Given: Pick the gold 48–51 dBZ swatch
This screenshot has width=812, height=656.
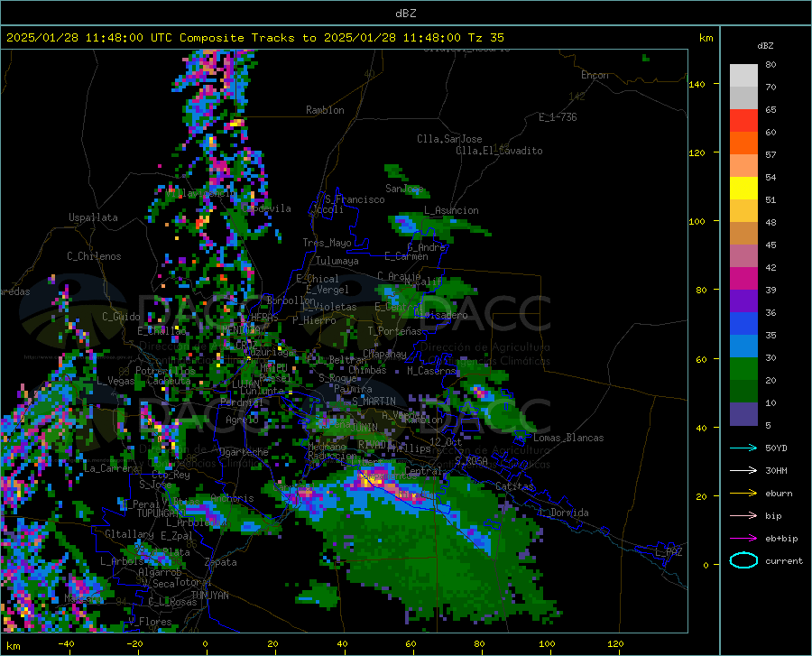Looking at the screenshot, I should point(743,211).
